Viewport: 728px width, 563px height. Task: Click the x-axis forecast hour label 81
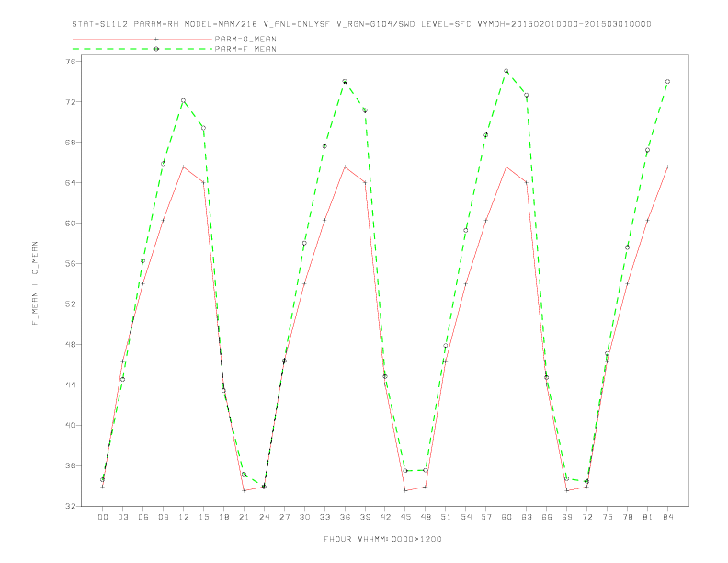648,517
